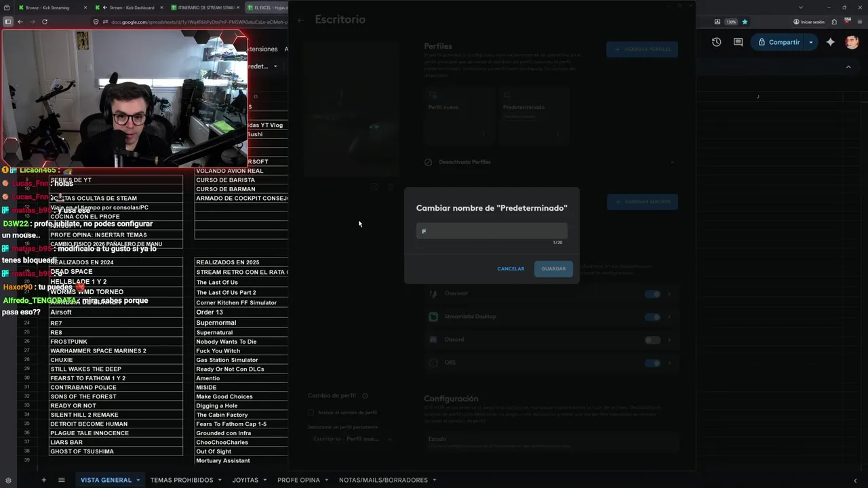Select the GHOST OF TSUSHIMA cell
This screenshot has height=488, width=868.
click(116, 451)
